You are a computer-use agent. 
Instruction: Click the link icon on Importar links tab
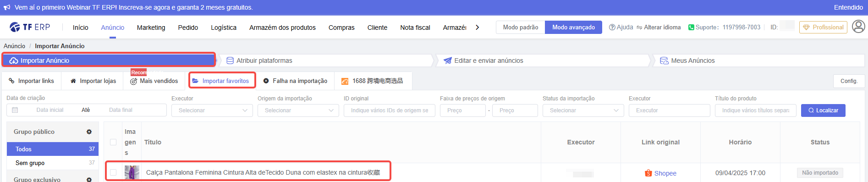click(11, 81)
